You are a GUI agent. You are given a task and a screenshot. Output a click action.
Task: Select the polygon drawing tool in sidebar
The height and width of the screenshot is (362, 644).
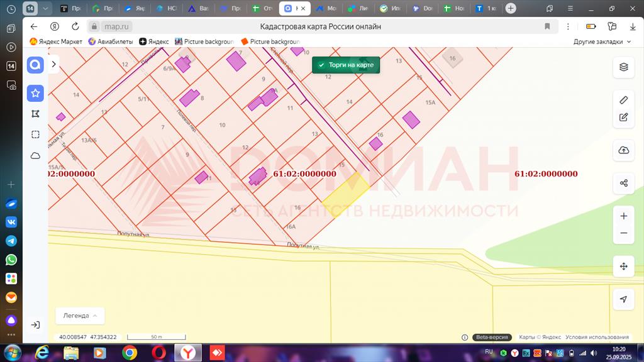pyautogui.click(x=35, y=114)
